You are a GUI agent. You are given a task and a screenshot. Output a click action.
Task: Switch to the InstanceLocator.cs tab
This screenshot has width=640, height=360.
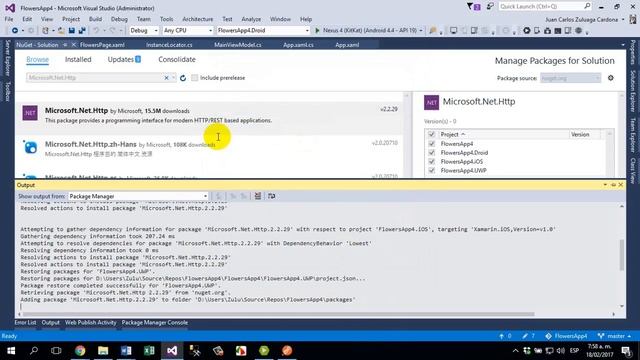pos(169,45)
